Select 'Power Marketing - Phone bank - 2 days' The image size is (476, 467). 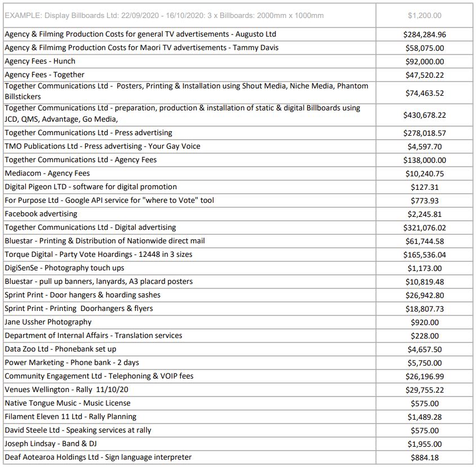pos(72,362)
